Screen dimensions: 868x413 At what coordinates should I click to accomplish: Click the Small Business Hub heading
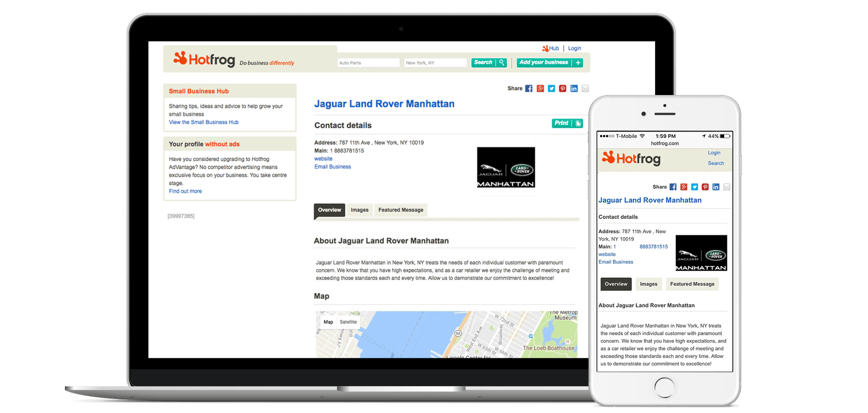tap(199, 91)
